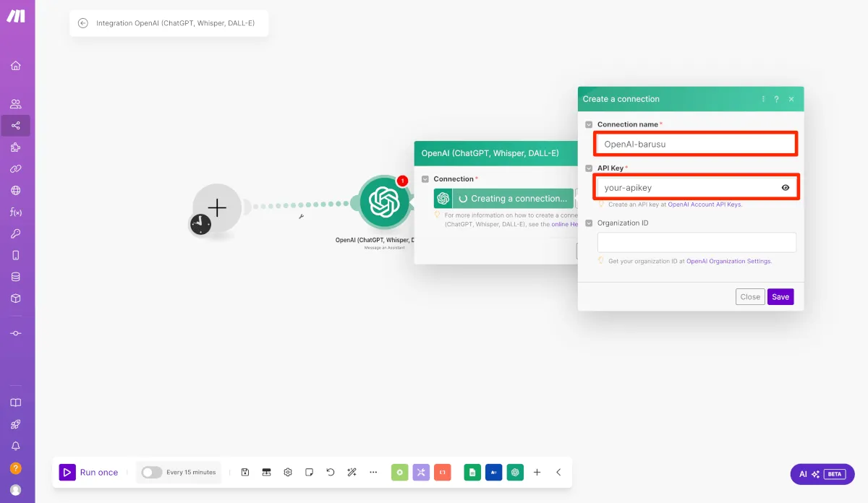Open Data structures cube icon
The image size is (868, 503).
[16, 298]
